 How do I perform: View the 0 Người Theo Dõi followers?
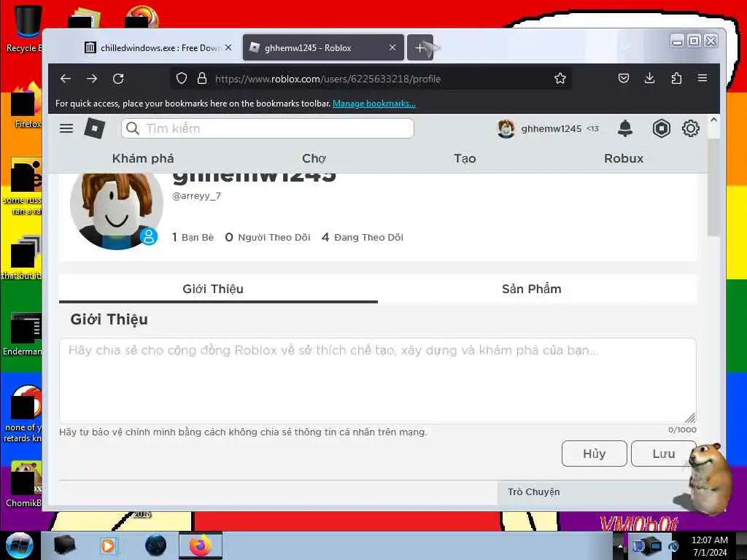click(x=267, y=237)
